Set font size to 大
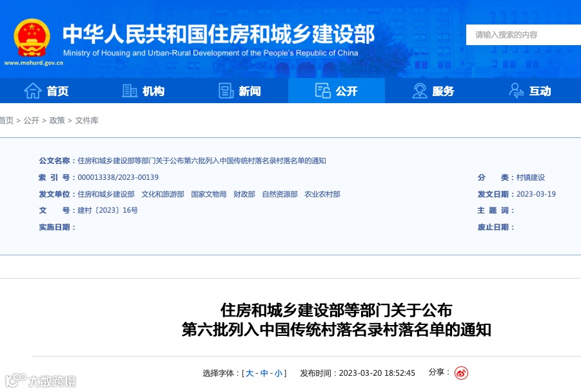The width and height of the screenshot is (581, 392). pos(250,373)
